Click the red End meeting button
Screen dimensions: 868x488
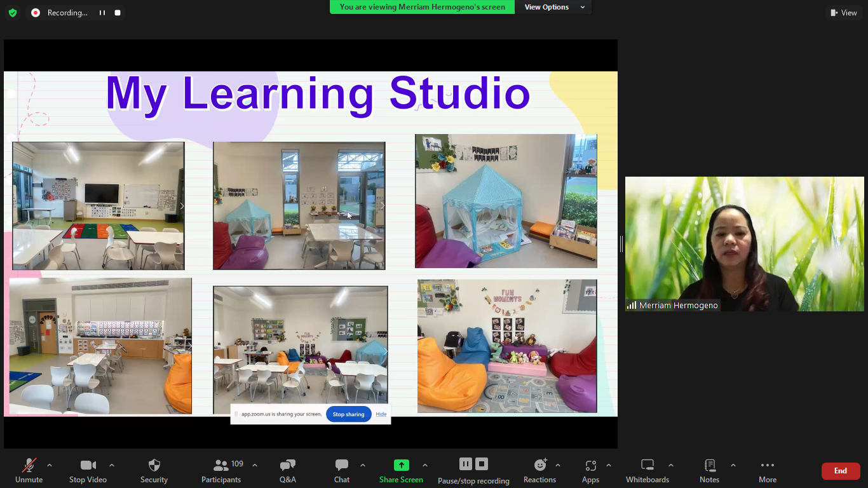pos(840,471)
